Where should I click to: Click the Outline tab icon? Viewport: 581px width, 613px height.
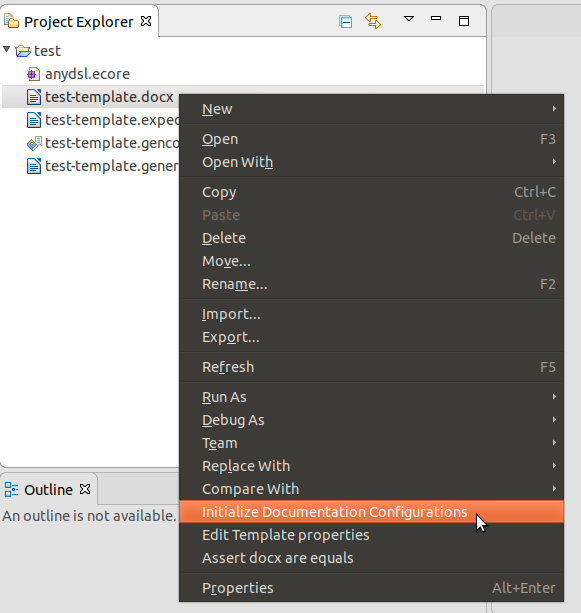tap(11, 489)
